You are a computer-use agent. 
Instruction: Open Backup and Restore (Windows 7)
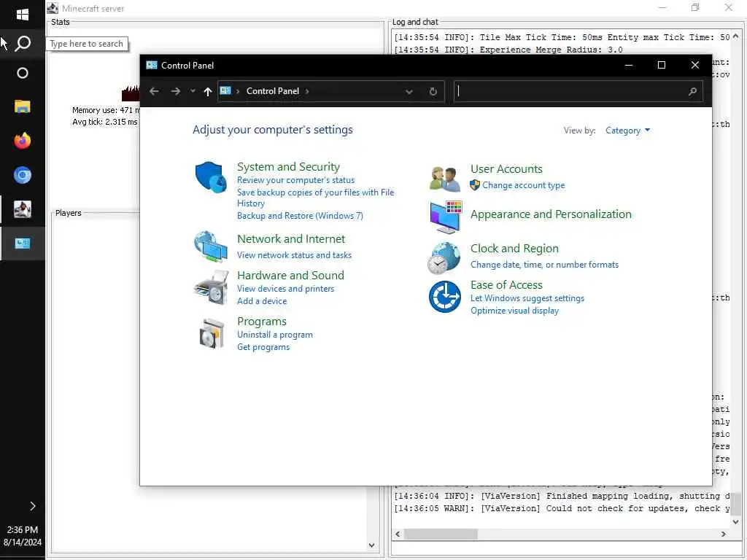click(x=300, y=216)
